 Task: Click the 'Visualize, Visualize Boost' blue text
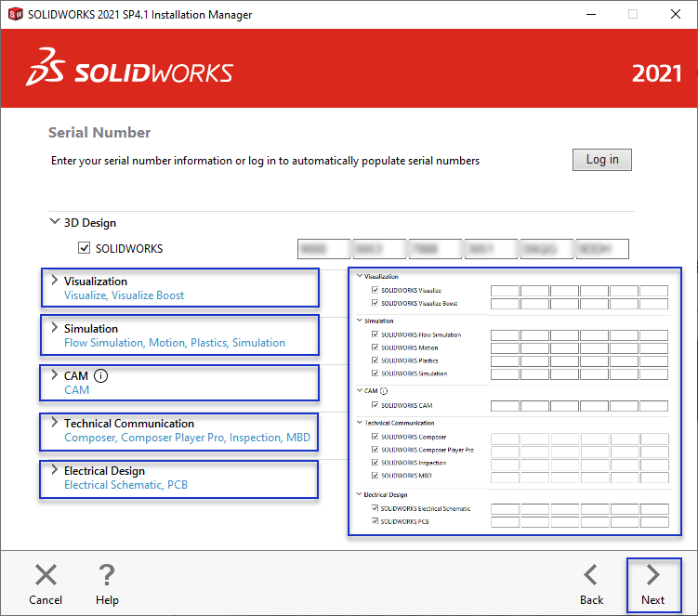point(125,295)
